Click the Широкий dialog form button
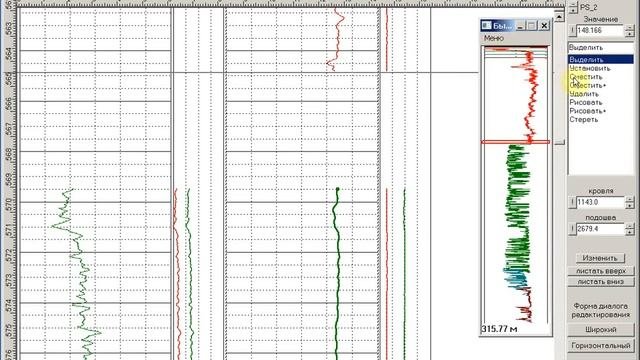Viewport: 640px width, 360px height. coord(601,329)
